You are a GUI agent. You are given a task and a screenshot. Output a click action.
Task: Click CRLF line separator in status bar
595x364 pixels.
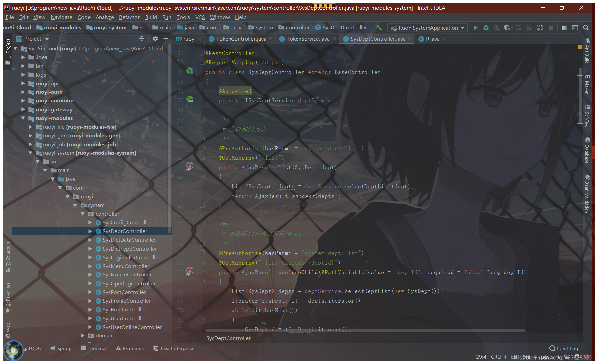coord(498,357)
